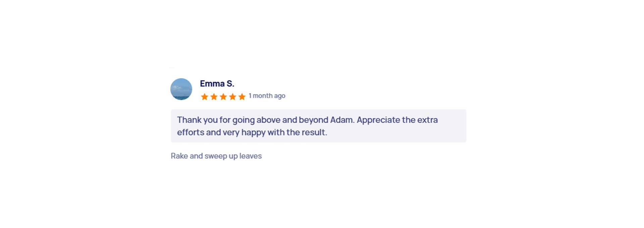Click the word 'leaves' in the task title
Image resolution: width=644 pixels, height=228 pixels.
tap(250, 156)
